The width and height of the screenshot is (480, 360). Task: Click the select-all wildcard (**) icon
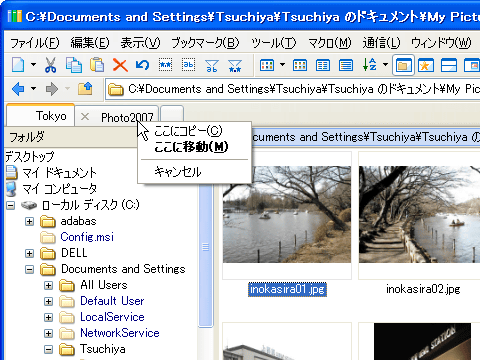165,65
